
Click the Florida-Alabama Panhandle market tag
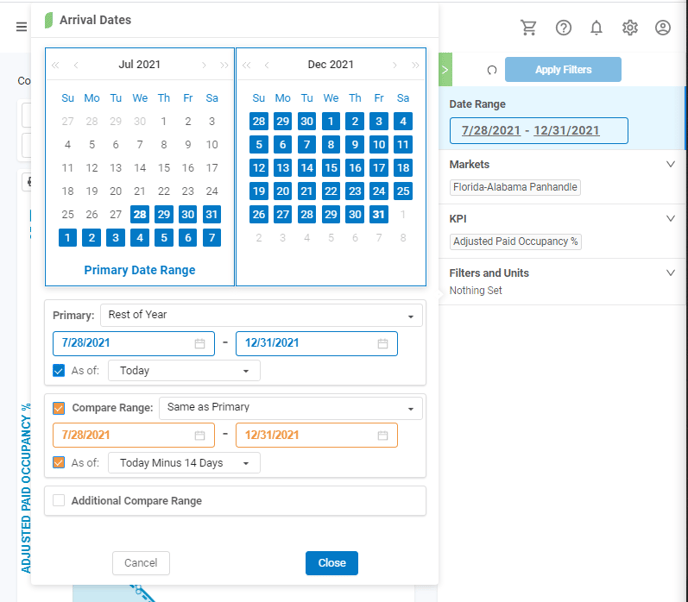[x=515, y=187]
